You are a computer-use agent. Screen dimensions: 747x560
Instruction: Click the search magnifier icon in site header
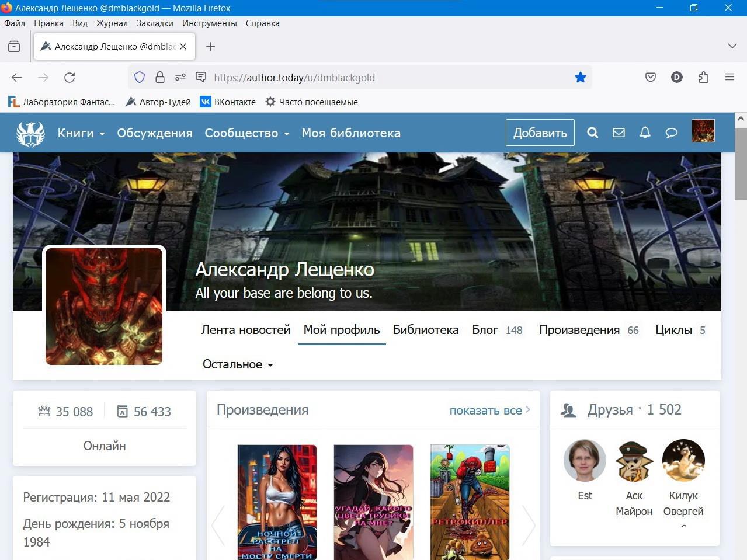click(x=592, y=133)
